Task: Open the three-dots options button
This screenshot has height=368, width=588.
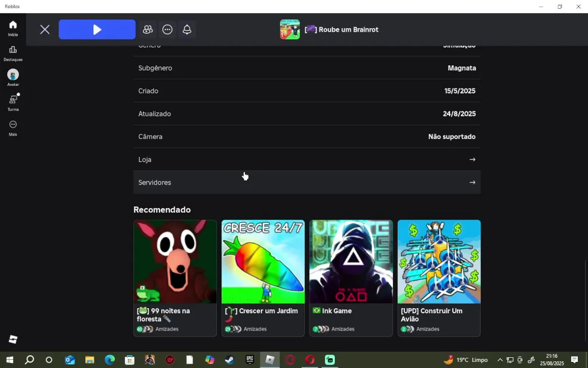Action: pos(167,30)
